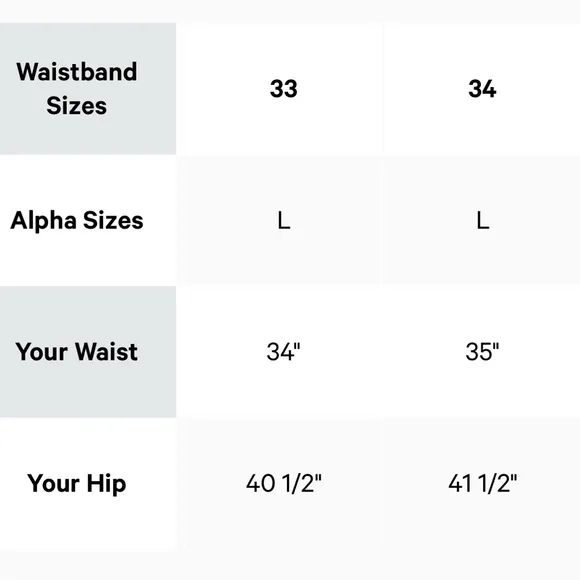Click the word Sizes below Waistband
Screen dimensions: 580x580
coord(77,106)
